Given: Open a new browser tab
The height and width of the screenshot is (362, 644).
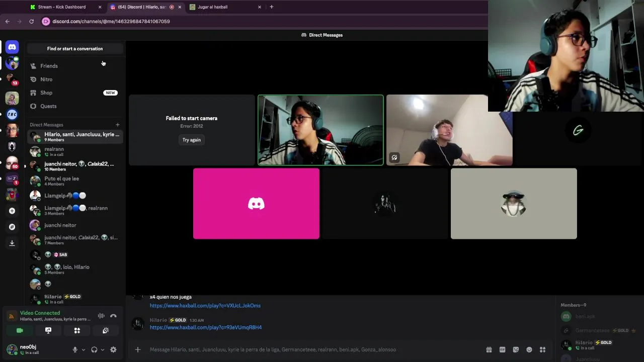Looking at the screenshot, I should pyautogui.click(x=271, y=7).
